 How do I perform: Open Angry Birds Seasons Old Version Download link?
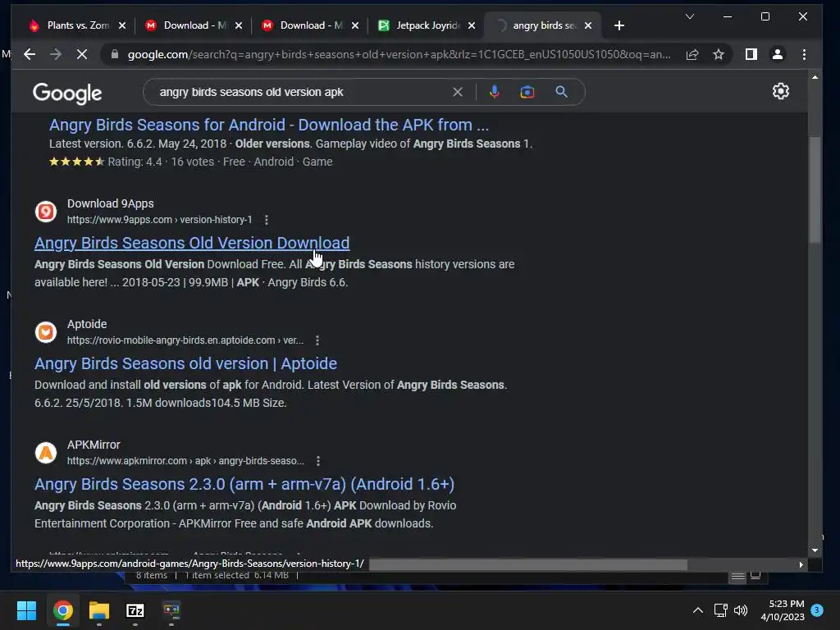(192, 243)
